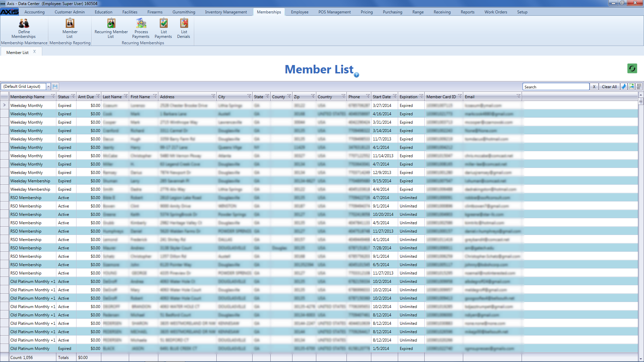This screenshot has height=362, width=644.
Task: Filter the Membership Name column
Action: 53,97
